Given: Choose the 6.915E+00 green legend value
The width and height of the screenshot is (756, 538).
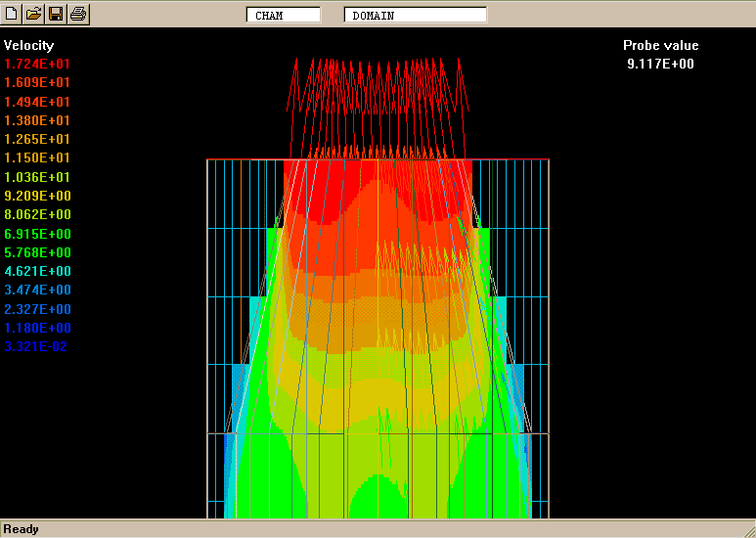Looking at the screenshot, I should tap(37, 234).
